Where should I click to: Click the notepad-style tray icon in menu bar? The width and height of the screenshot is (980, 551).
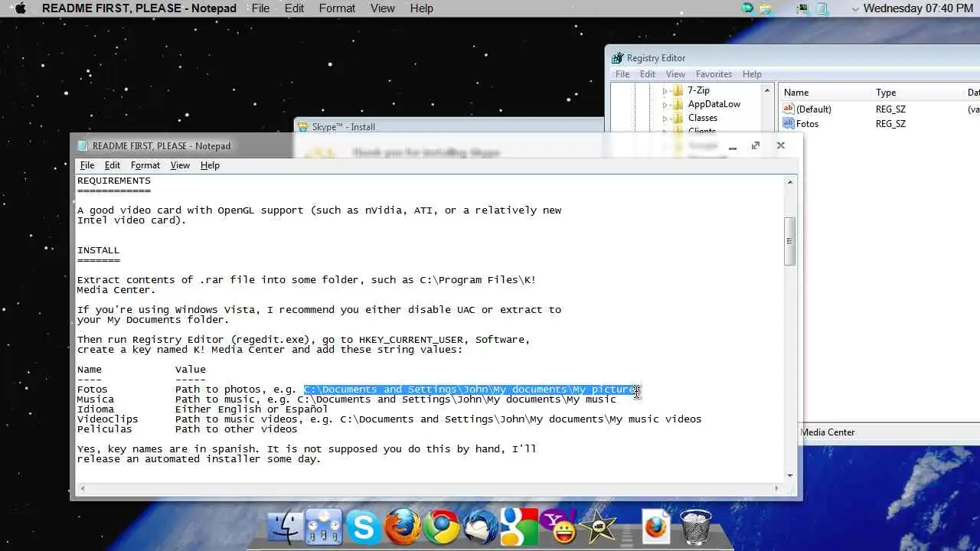(822, 8)
